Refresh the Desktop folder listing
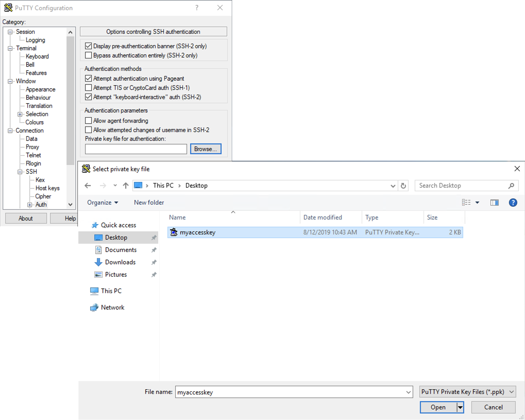525x420 pixels. (403, 186)
